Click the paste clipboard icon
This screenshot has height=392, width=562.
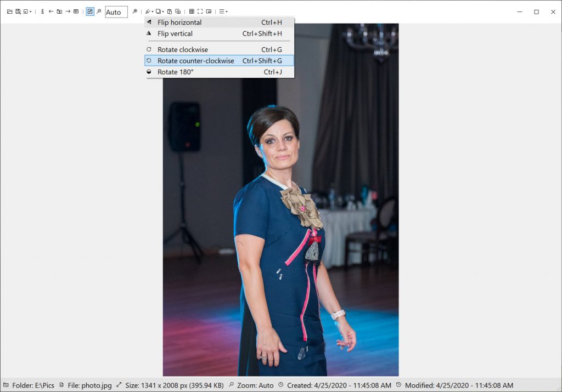pos(170,12)
